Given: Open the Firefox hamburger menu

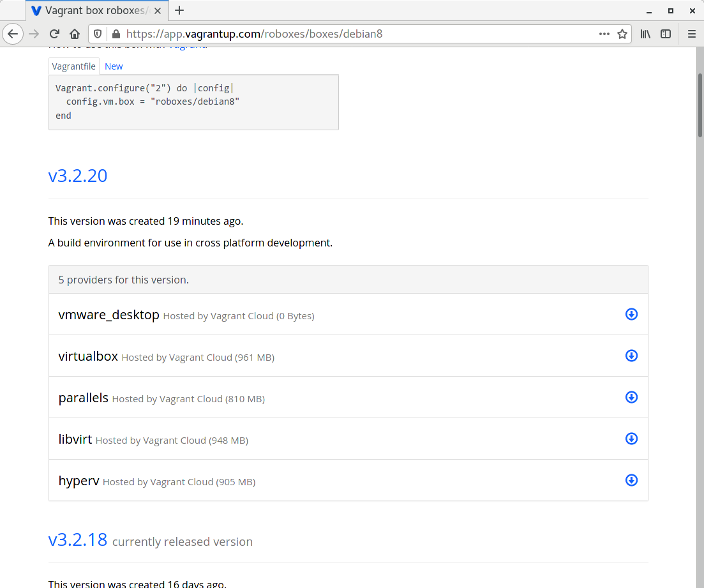Looking at the screenshot, I should [x=691, y=34].
